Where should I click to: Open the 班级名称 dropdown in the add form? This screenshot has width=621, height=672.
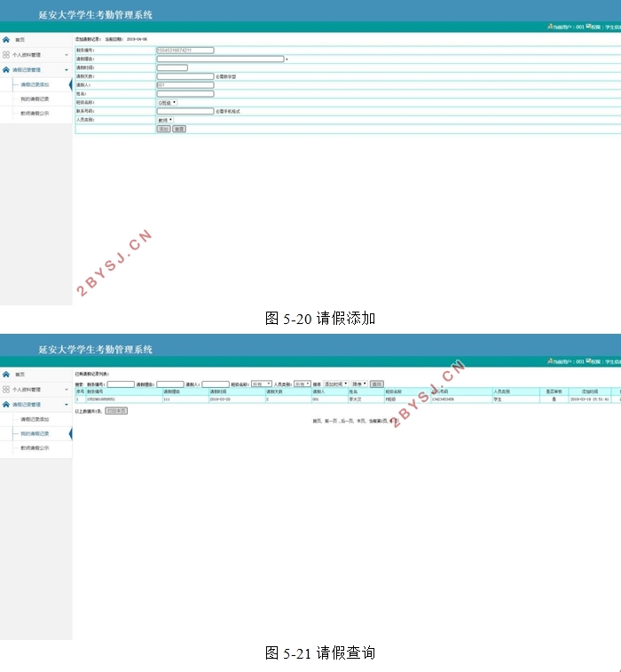pos(167,103)
